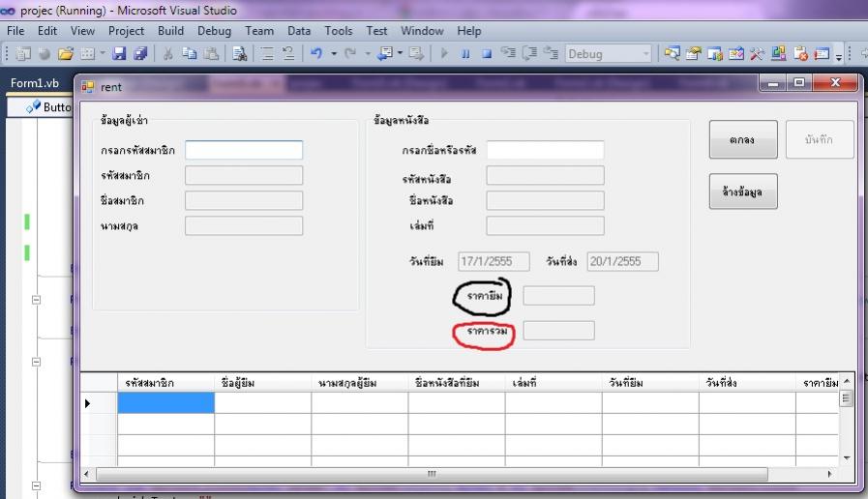This screenshot has height=499, width=868.
Task: Select the highlighted first grid cell
Action: click(166, 402)
